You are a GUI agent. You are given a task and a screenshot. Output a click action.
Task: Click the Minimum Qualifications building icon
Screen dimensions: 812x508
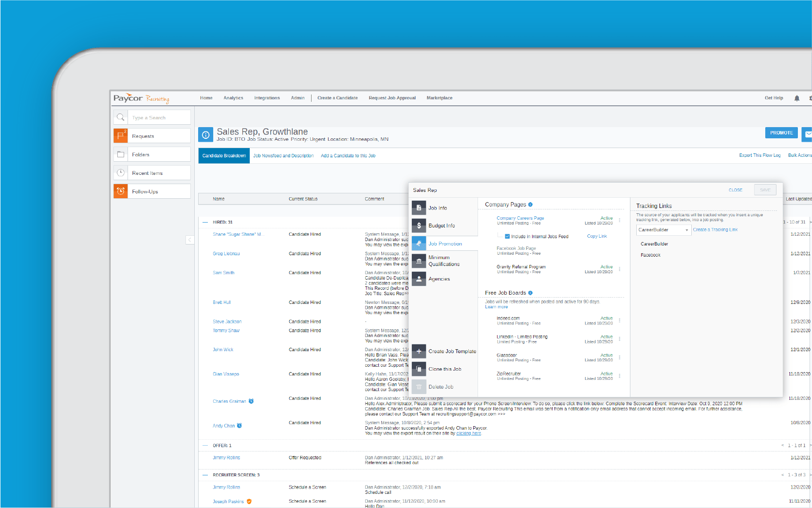(x=419, y=261)
